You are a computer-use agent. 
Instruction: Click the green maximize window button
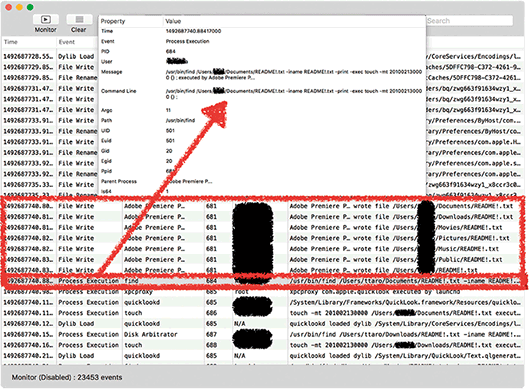click(30, 7)
